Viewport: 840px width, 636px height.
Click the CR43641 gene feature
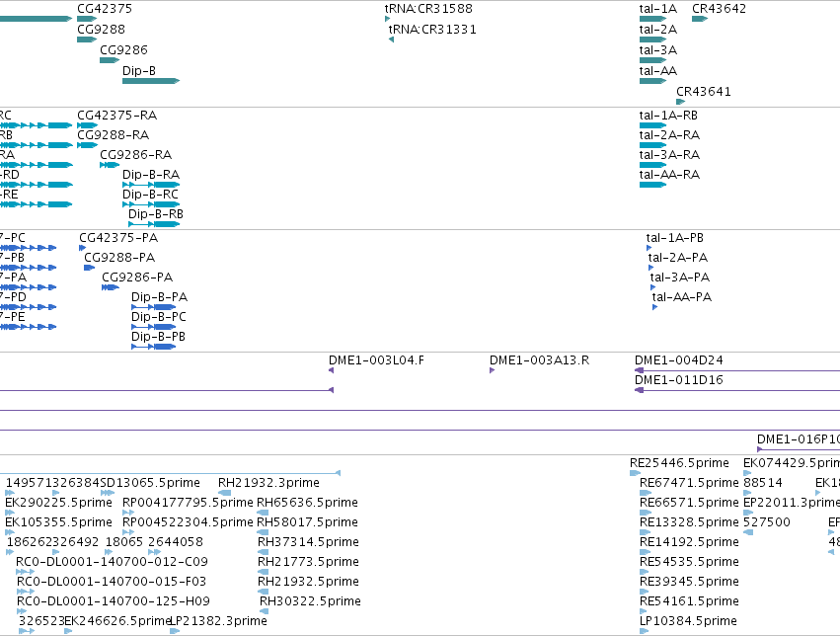[x=680, y=102]
